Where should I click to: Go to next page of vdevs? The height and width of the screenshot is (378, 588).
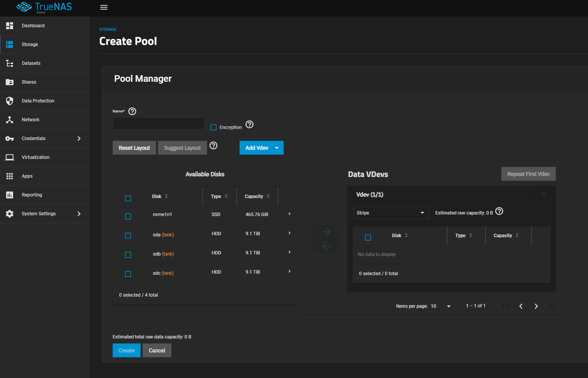coord(536,306)
